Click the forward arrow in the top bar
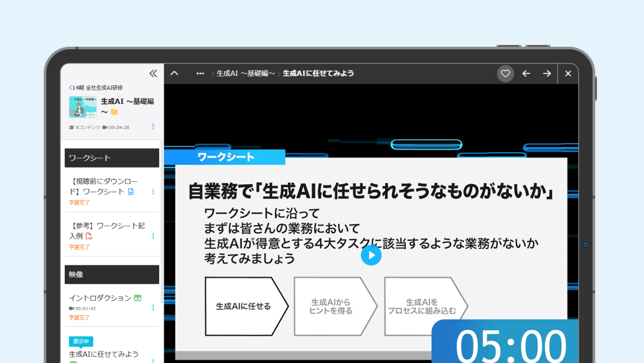The image size is (644, 363). click(x=546, y=73)
